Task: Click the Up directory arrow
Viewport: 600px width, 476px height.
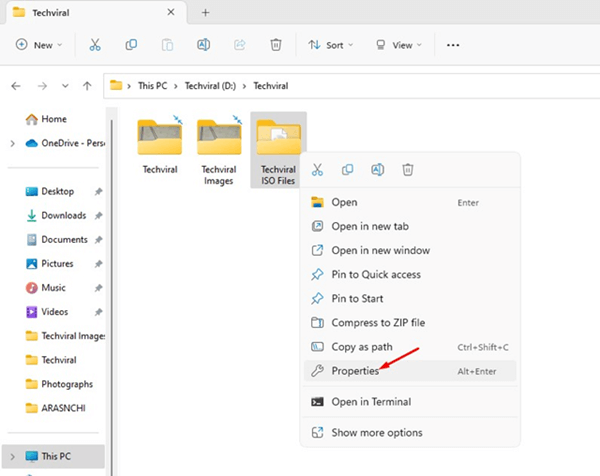Action: [88, 85]
